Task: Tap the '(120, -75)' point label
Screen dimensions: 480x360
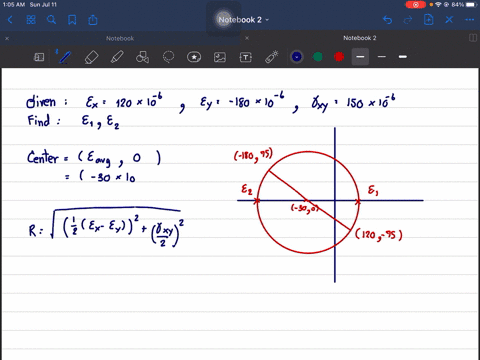Action: pyautogui.click(x=379, y=235)
